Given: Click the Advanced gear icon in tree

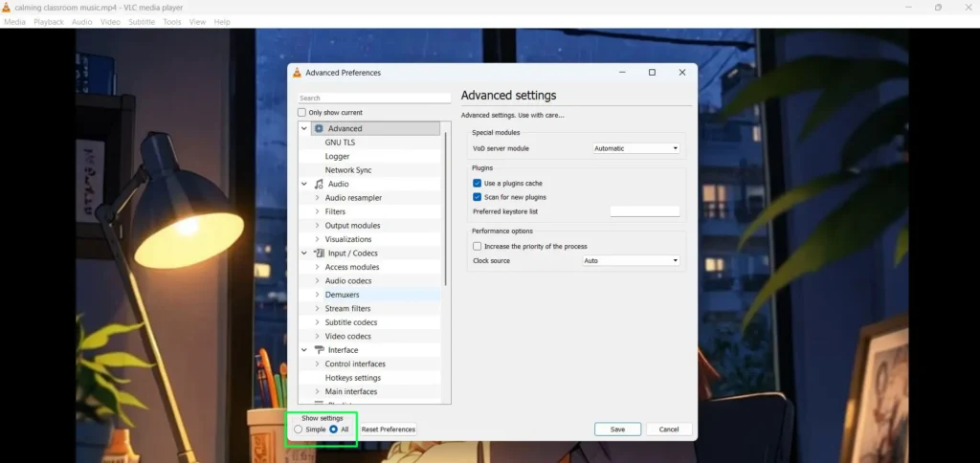Looking at the screenshot, I should (319, 129).
